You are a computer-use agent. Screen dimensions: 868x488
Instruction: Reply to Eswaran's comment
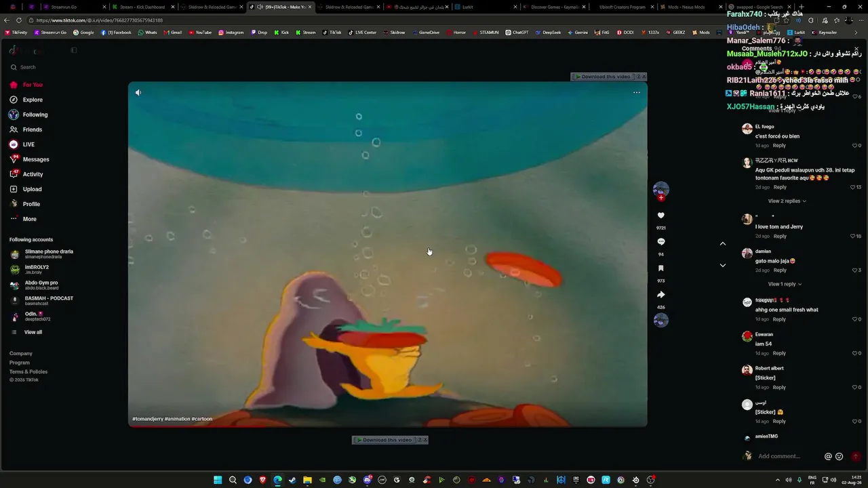coord(779,353)
